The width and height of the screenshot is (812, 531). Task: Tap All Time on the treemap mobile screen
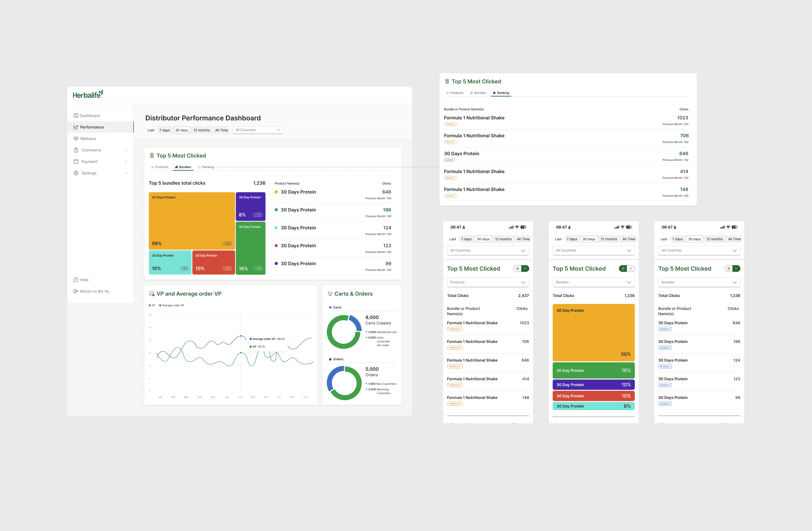click(629, 239)
